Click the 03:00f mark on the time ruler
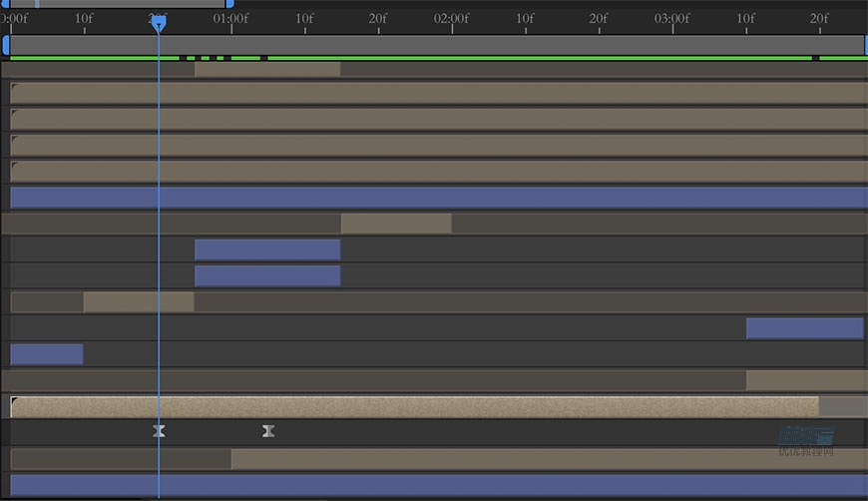 (672, 20)
